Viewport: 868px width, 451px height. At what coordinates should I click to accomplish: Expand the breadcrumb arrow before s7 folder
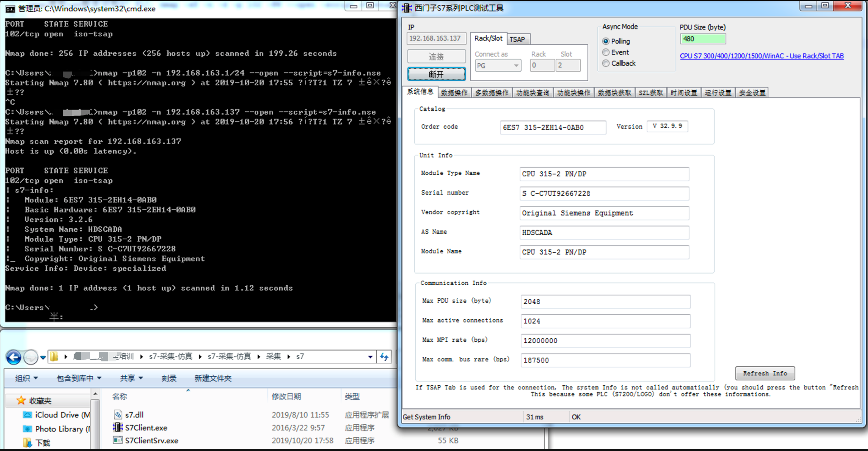(x=289, y=357)
